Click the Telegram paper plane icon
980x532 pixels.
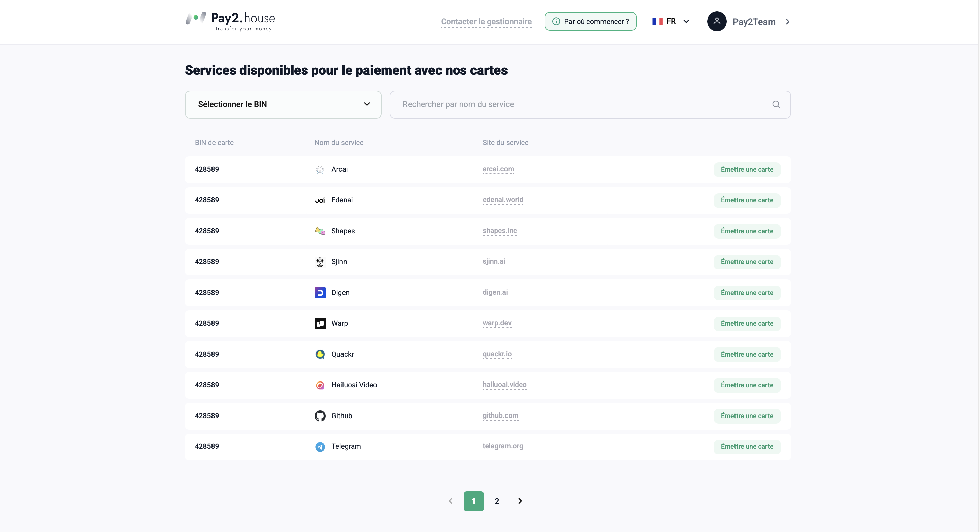(320, 447)
